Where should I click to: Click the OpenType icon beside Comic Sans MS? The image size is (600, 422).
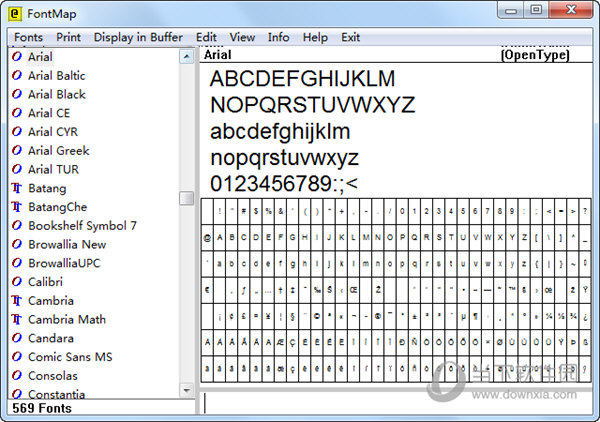17,357
